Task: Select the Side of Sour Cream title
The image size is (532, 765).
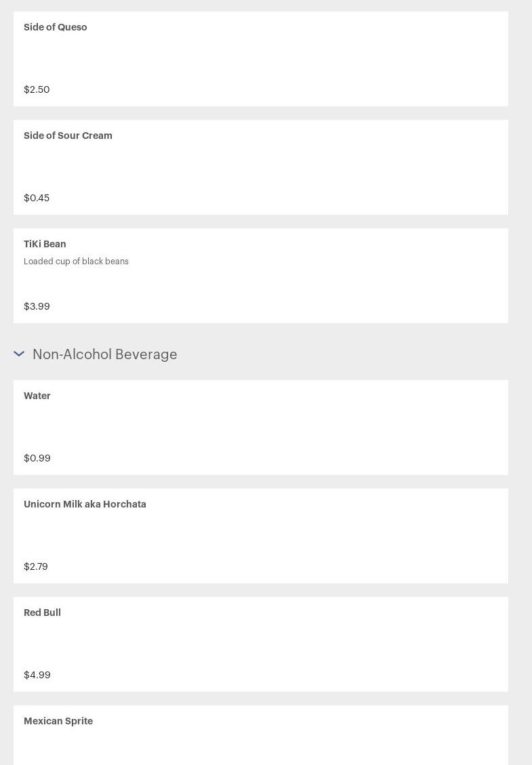Action: [68, 136]
